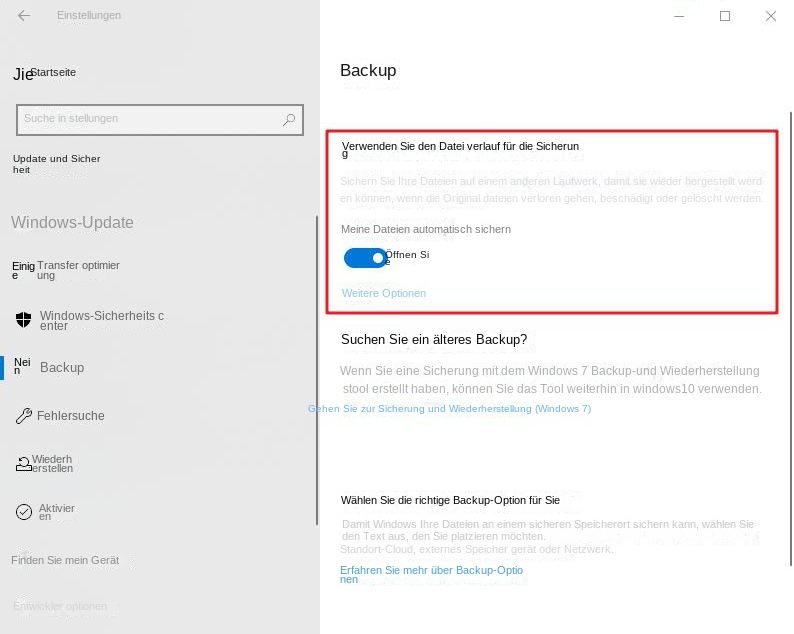794x634 pixels.
Task: Maximize the Einstellungen window
Action: pos(725,16)
